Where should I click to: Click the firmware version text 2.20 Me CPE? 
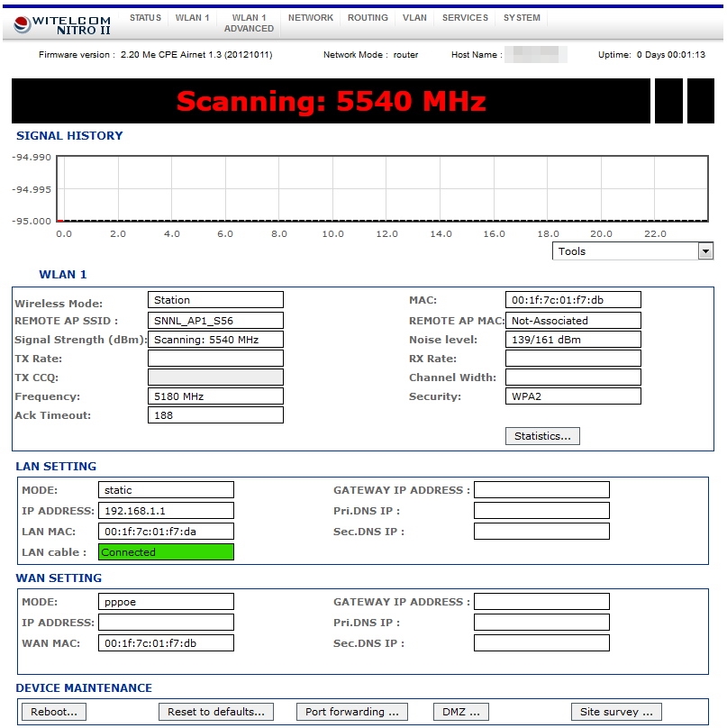tap(196, 55)
